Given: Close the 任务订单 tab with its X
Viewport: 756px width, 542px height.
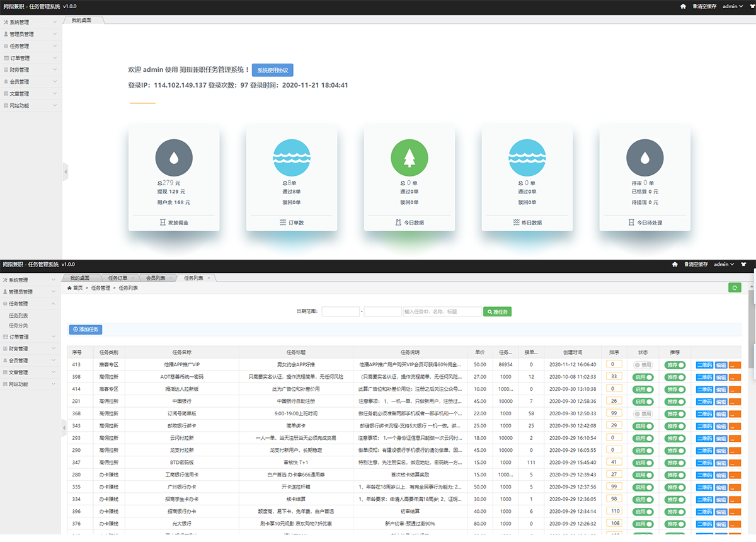Looking at the screenshot, I should tap(133, 278).
